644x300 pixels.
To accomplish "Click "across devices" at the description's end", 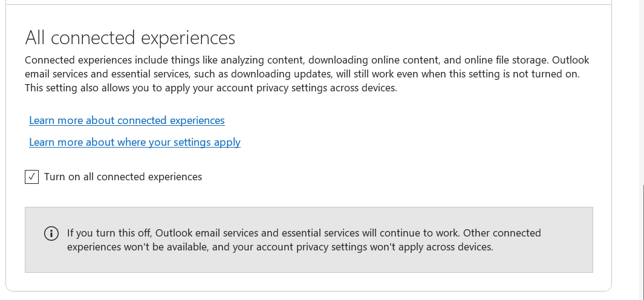I will point(366,88).
